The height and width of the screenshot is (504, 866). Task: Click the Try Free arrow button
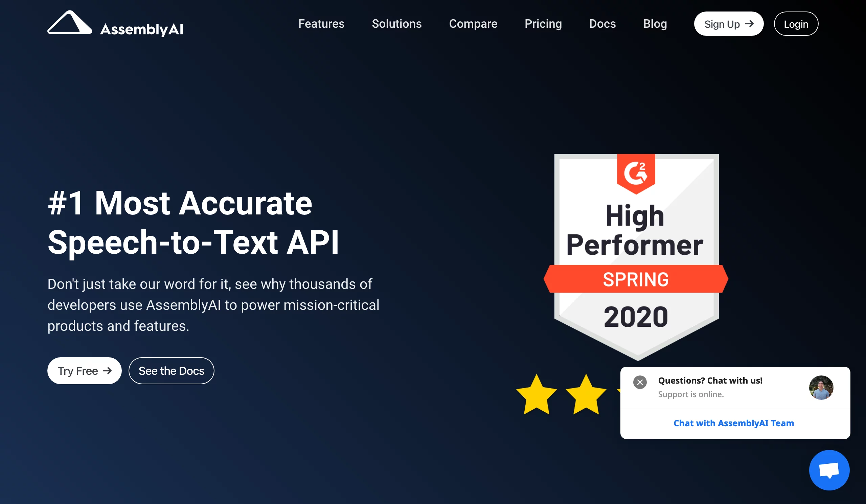point(83,370)
